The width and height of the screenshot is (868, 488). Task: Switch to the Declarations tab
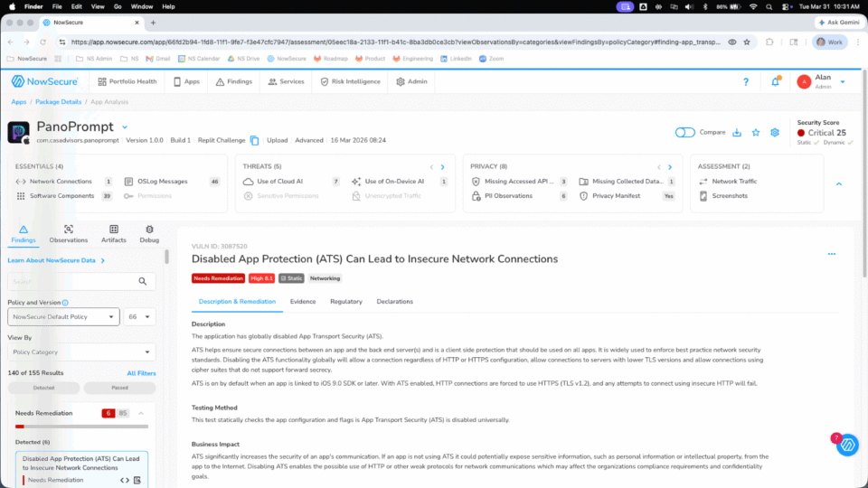(x=395, y=302)
